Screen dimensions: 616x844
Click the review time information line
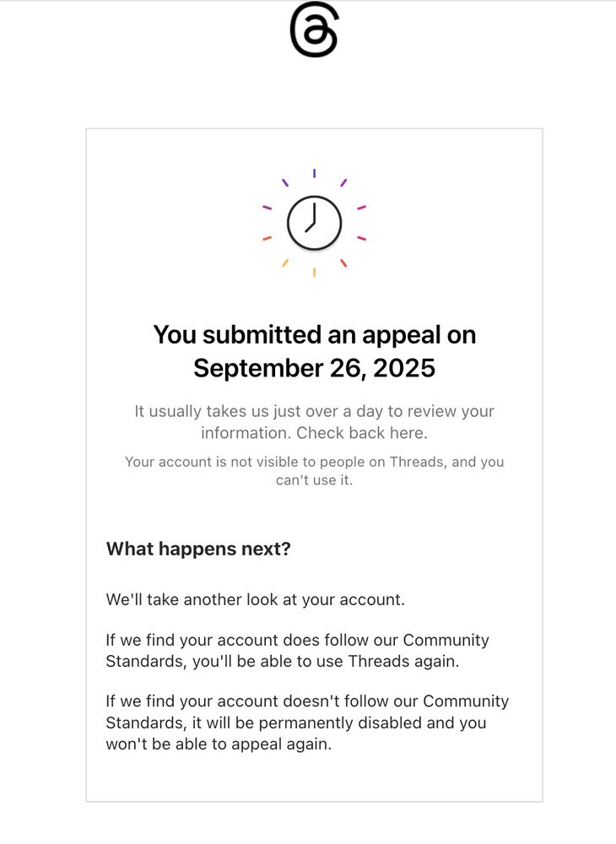click(x=314, y=411)
